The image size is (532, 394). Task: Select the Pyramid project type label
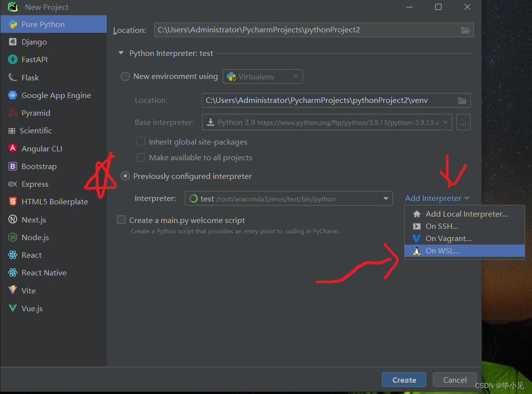pos(36,113)
